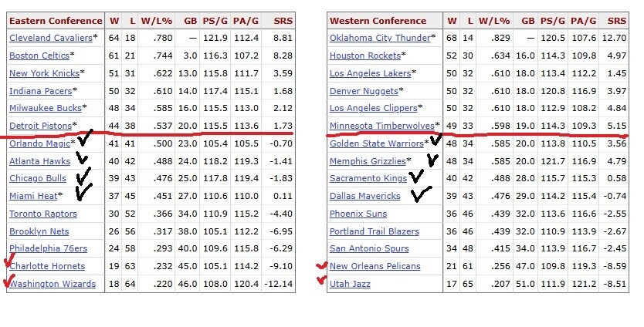Open the Houston Rockets team page
This screenshot has height=327, width=644.
tap(365, 56)
